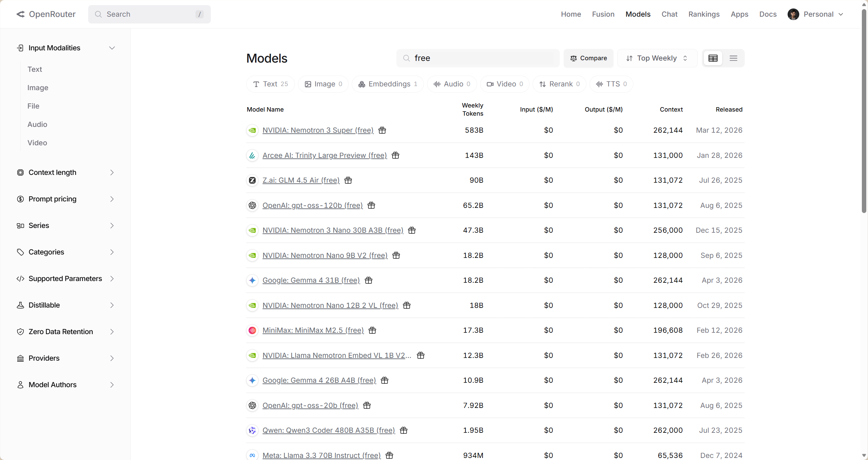Image resolution: width=868 pixels, height=460 pixels.
Task: Click the gift icon beside Llama Nemotron Embed VL
Action: point(421,356)
